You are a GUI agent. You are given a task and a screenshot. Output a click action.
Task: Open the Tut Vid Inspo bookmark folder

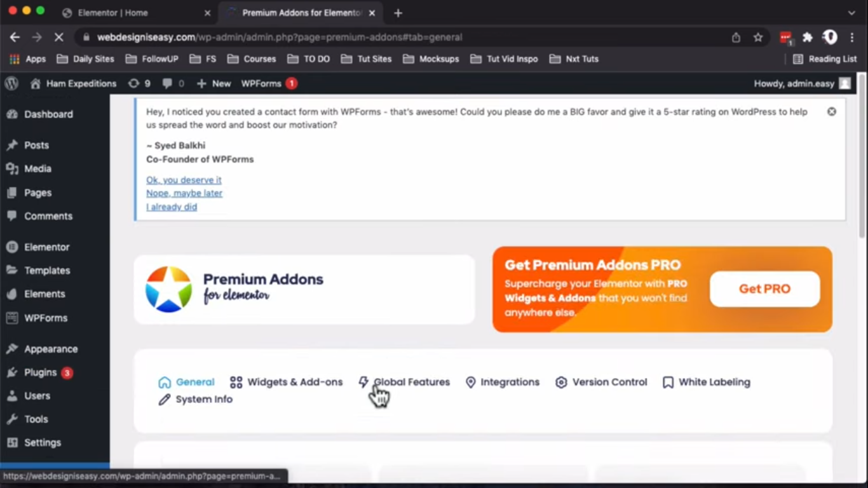click(x=504, y=59)
